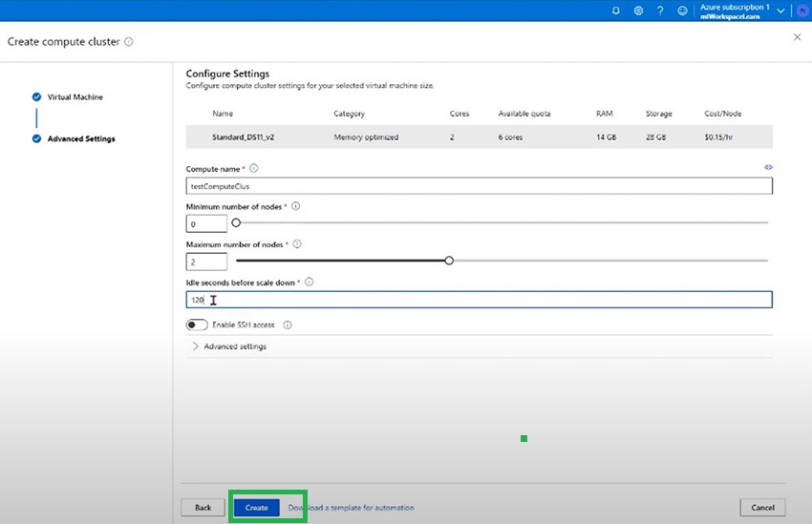Click info icon beside Idle seconds before scale down
Screen dimensions: 812x524
tap(309, 283)
